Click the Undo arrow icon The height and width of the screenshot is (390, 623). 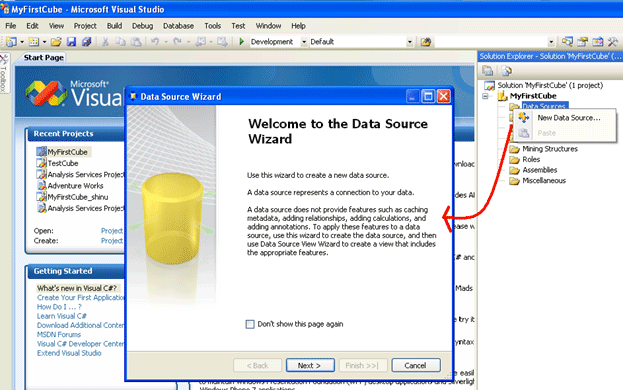pos(155,41)
